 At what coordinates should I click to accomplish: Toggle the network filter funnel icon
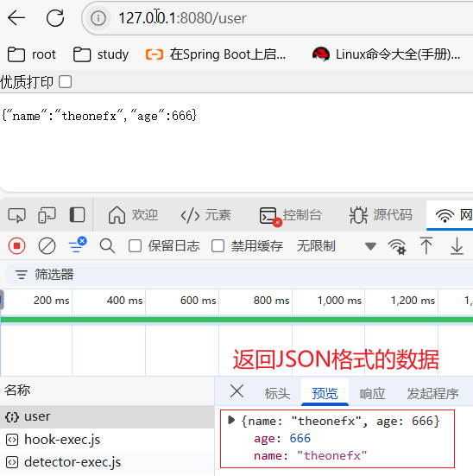click(x=77, y=245)
